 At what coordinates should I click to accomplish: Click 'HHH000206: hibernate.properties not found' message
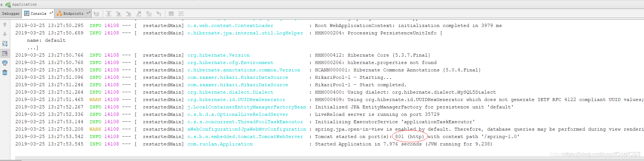375,63
